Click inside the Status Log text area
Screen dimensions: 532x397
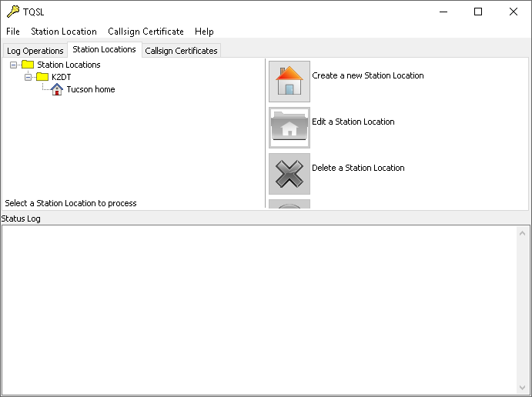[259, 310]
